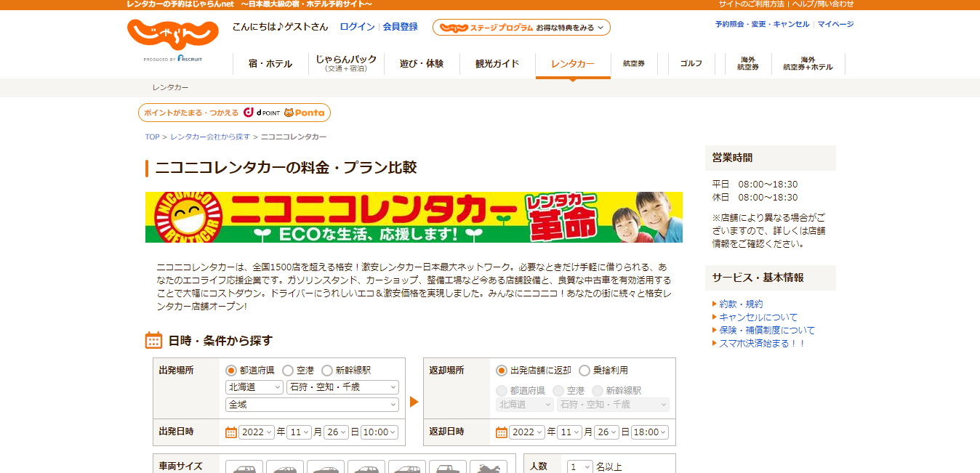Click the じゃらん logo

(x=172, y=35)
